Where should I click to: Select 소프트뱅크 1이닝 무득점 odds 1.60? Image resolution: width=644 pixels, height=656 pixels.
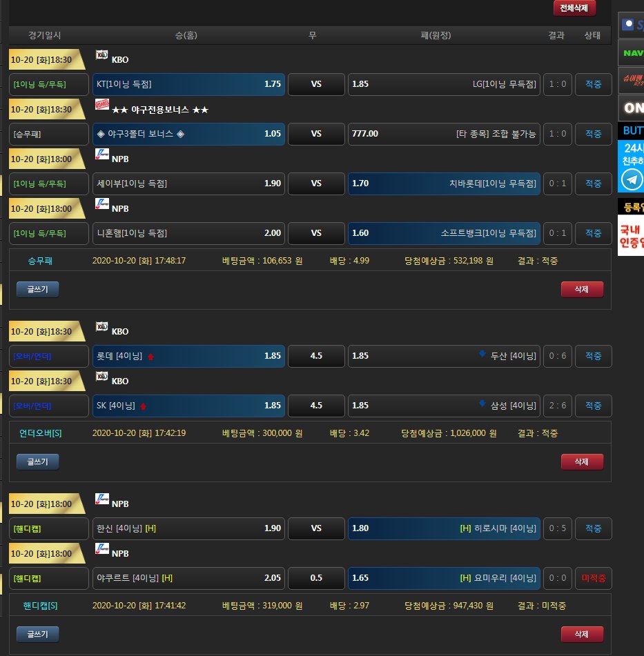coord(444,234)
